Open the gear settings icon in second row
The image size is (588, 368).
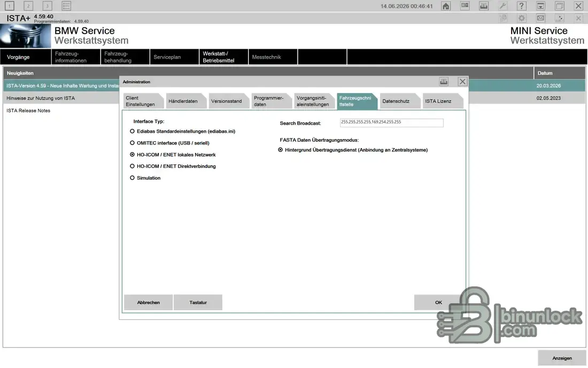click(x=522, y=18)
